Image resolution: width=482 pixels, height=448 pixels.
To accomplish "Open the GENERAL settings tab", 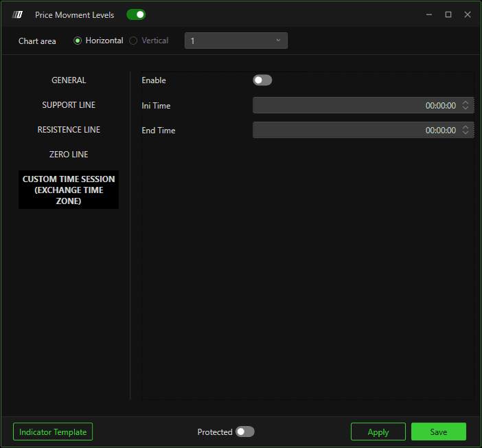I will point(69,80).
